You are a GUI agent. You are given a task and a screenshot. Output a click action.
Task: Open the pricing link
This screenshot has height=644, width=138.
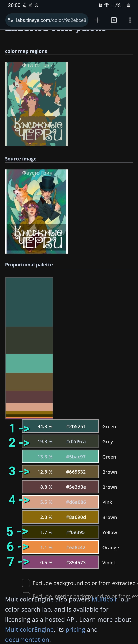(x=75, y=629)
